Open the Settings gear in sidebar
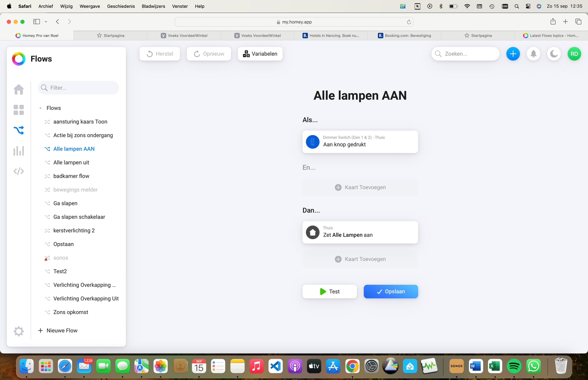This screenshot has width=588, height=380. click(x=19, y=331)
